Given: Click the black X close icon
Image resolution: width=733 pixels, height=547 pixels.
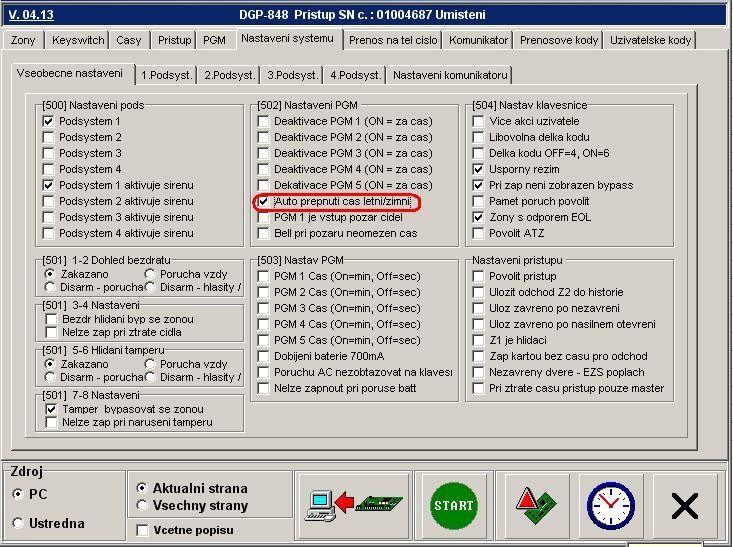Looking at the screenshot, I should point(684,506).
